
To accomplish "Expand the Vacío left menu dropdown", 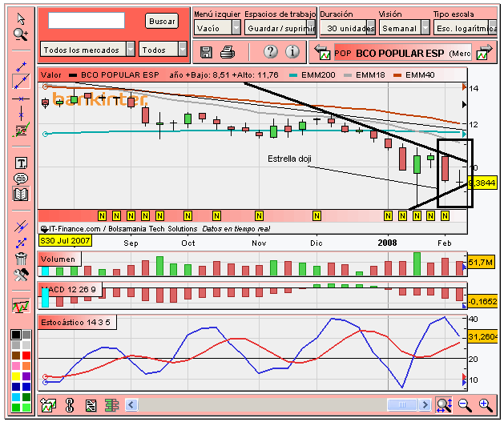I will pos(217,28).
